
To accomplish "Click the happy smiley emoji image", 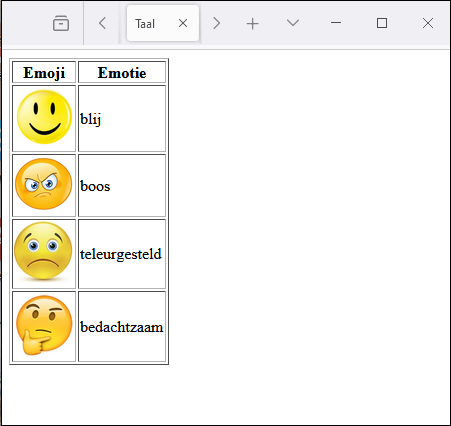I will point(44,117).
